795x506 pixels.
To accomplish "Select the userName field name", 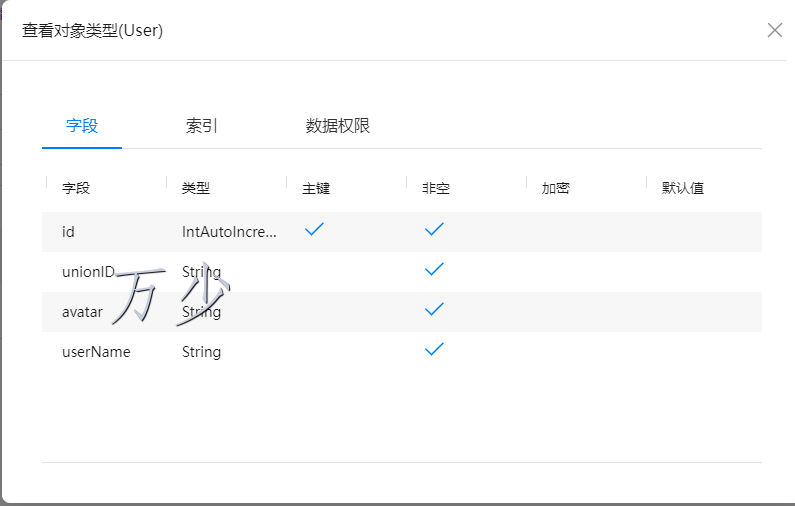I will point(96,352).
